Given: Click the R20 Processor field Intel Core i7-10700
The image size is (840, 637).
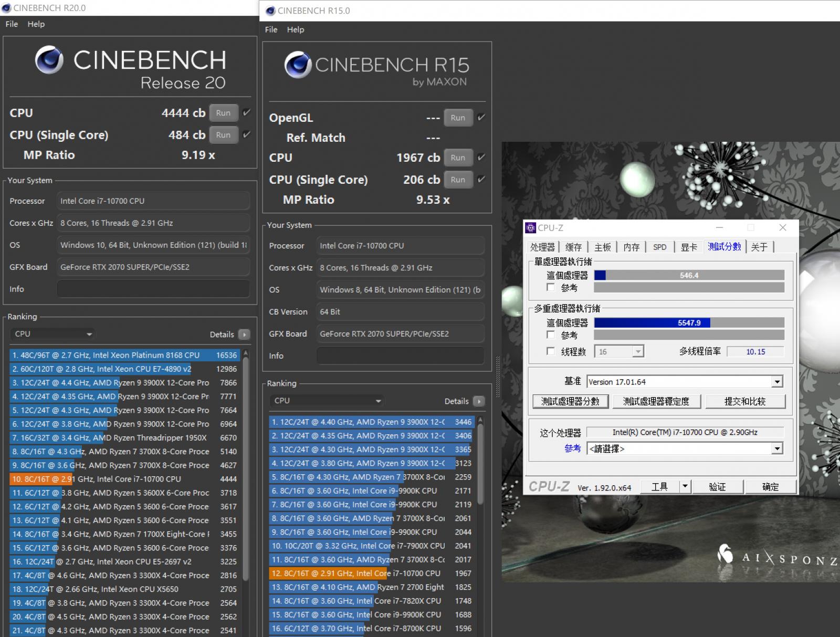Looking at the screenshot, I should point(153,201).
